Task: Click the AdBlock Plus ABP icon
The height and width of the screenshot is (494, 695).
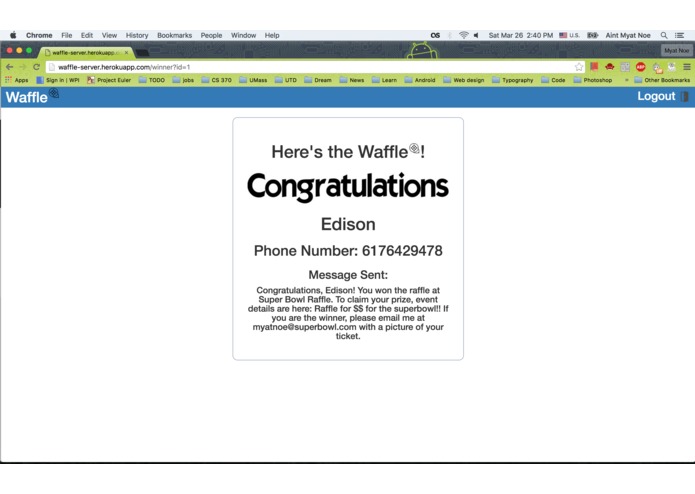Action: coord(640,67)
